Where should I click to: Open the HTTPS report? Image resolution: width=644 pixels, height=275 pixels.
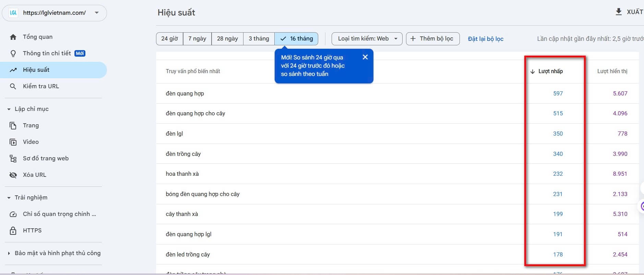tap(53, 230)
